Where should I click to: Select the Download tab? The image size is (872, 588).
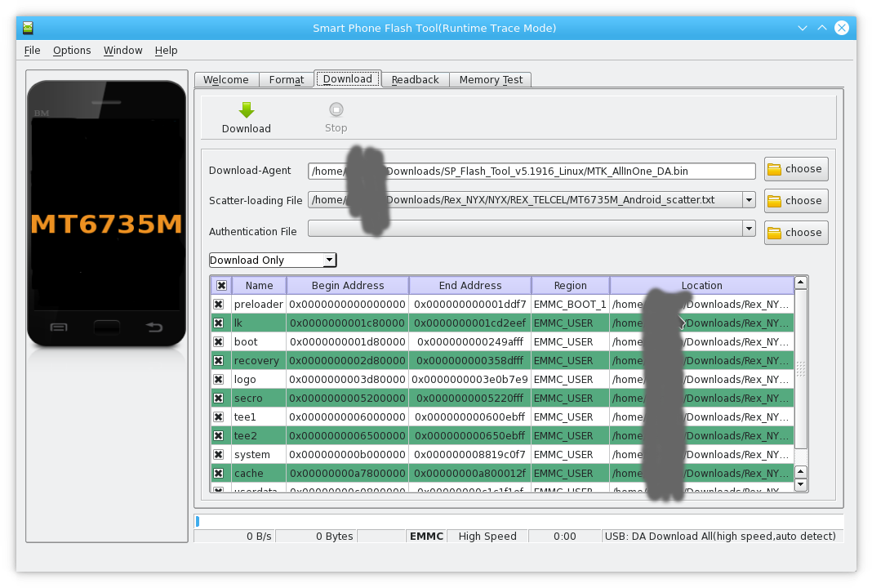pyautogui.click(x=348, y=79)
